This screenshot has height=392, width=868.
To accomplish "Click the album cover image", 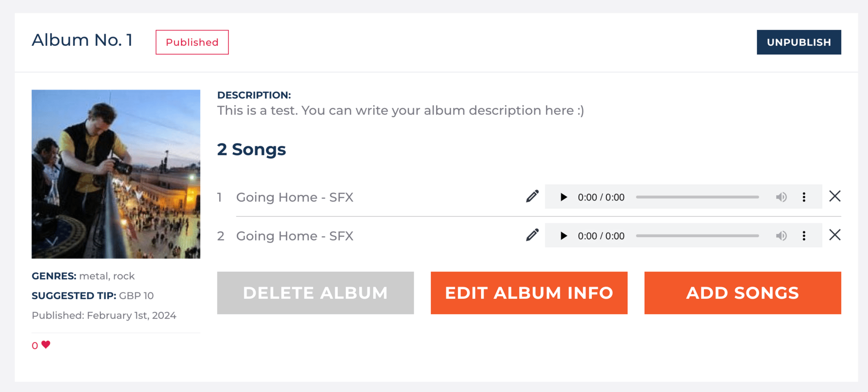I will [116, 174].
